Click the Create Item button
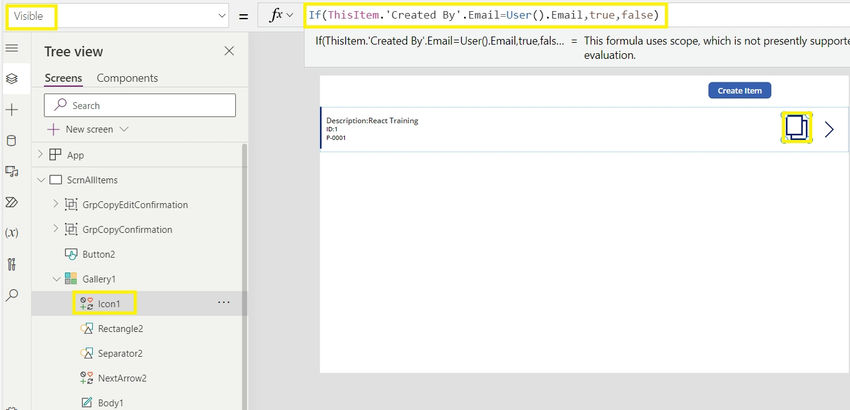 coord(739,91)
